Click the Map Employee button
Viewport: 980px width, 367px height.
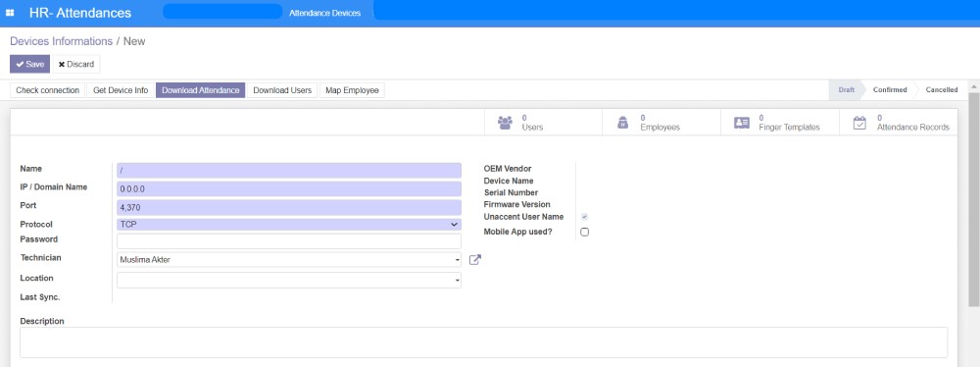click(x=353, y=90)
